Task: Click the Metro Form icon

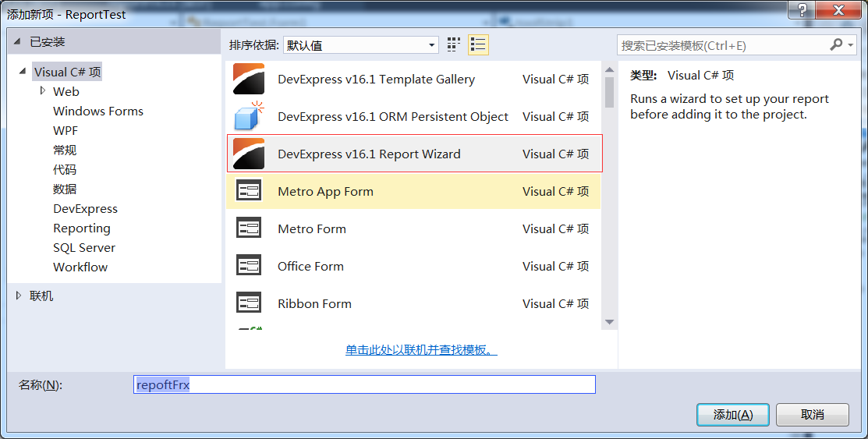Action: point(249,228)
